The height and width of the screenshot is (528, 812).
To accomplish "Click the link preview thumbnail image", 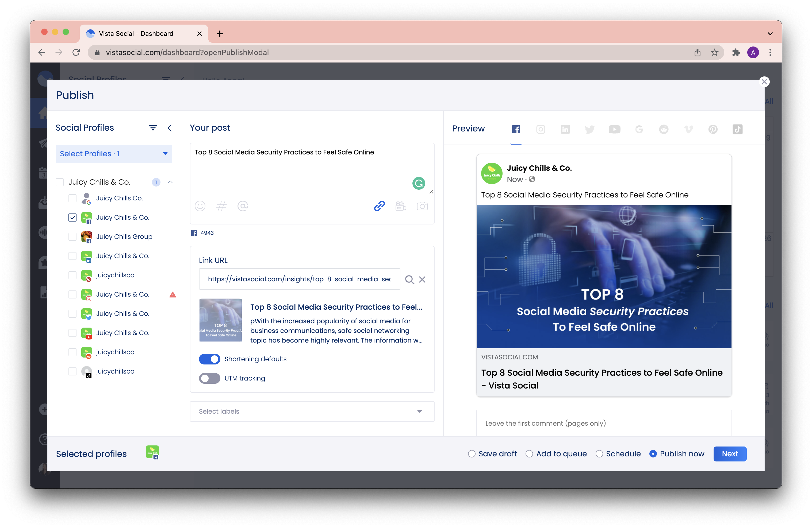I will (221, 320).
